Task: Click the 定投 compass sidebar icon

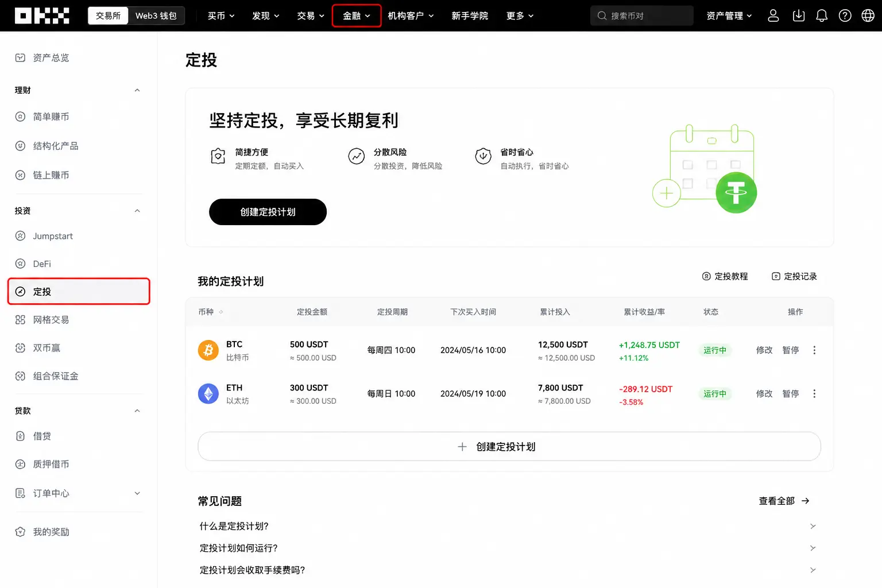Action: coord(20,292)
